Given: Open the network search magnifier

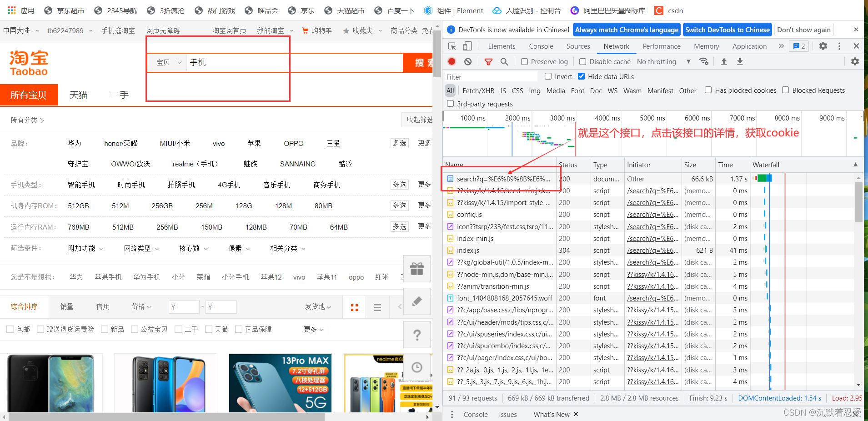Looking at the screenshot, I should (504, 61).
